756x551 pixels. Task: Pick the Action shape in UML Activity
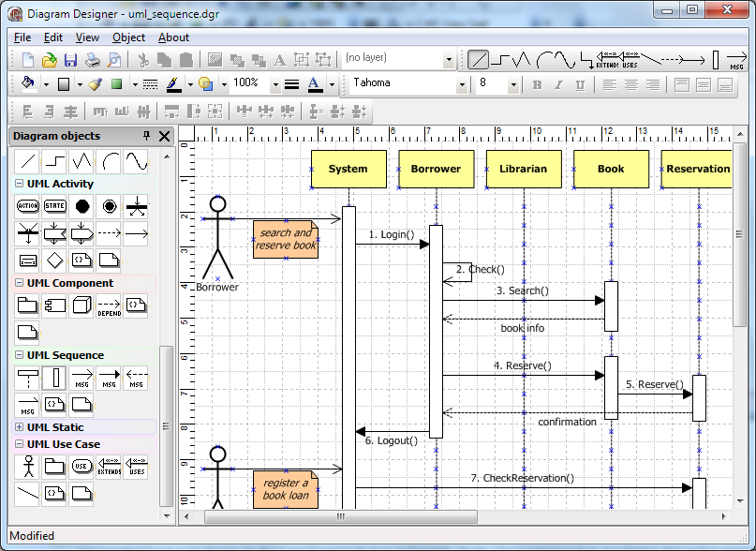[28, 206]
